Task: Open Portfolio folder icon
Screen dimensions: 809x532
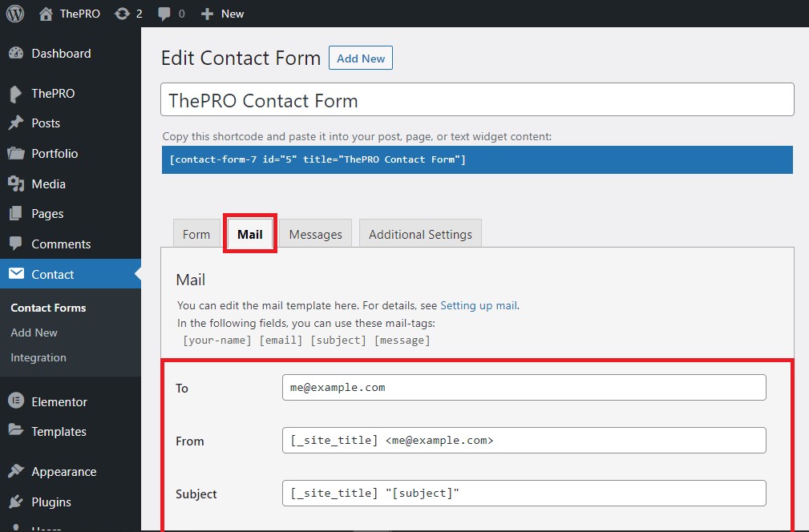Action: pos(16,153)
